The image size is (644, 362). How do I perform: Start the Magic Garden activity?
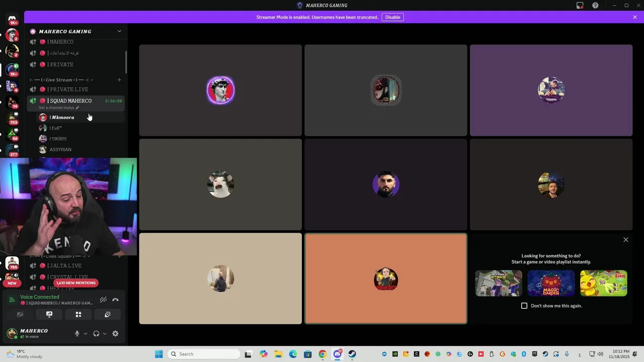point(551,283)
